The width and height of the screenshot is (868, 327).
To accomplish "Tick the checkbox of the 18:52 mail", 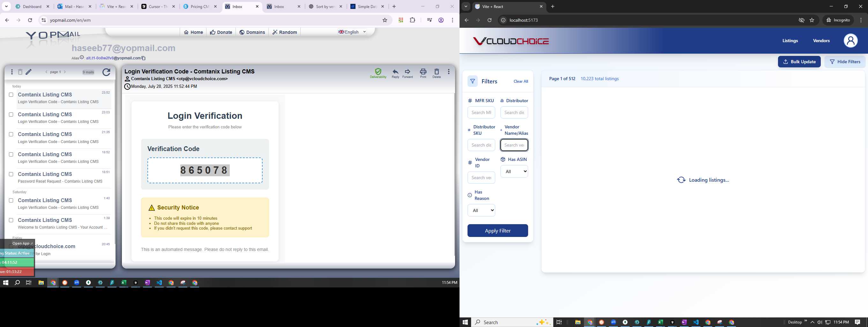I will point(11,154).
